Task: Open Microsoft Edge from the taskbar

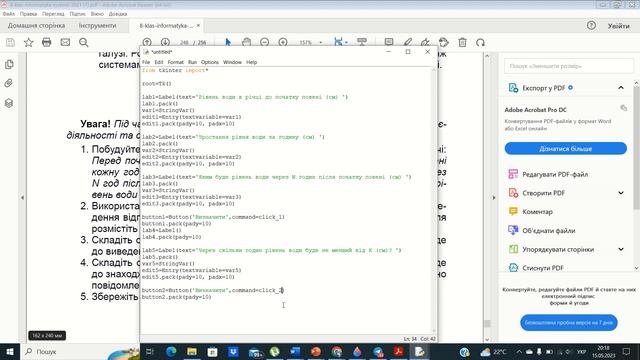Action: (x=171, y=351)
